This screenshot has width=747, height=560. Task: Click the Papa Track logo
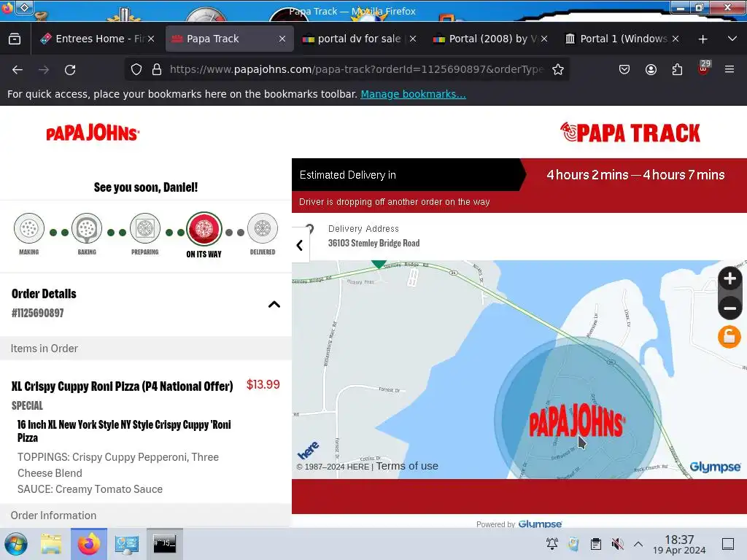(x=630, y=133)
